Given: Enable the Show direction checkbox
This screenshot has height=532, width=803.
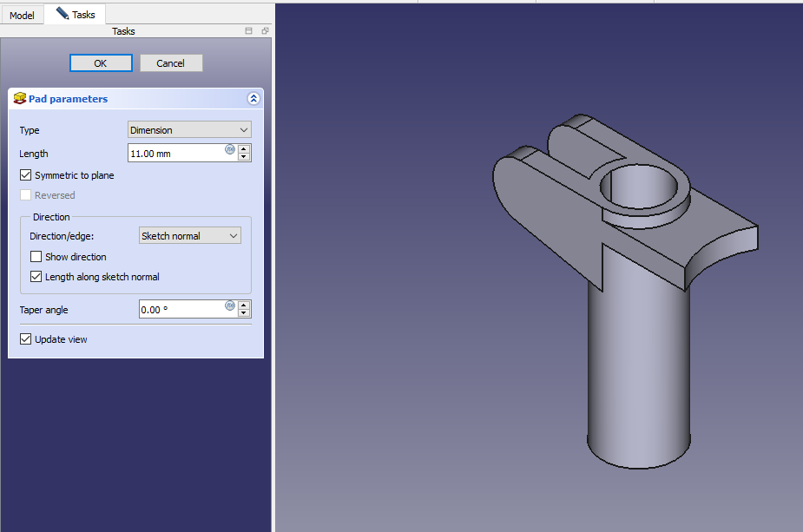Looking at the screenshot, I should pyautogui.click(x=36, y=257).
